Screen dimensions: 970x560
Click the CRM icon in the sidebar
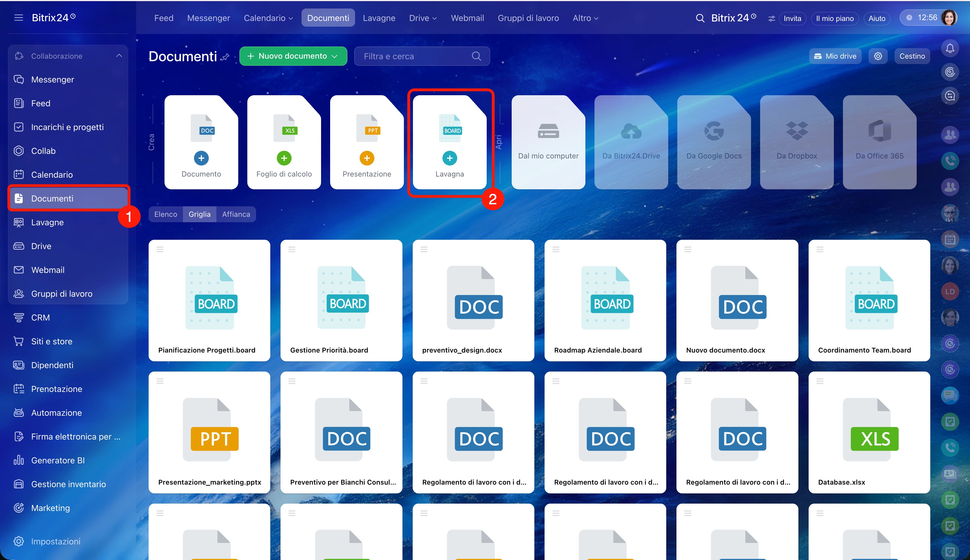[19, 318]
